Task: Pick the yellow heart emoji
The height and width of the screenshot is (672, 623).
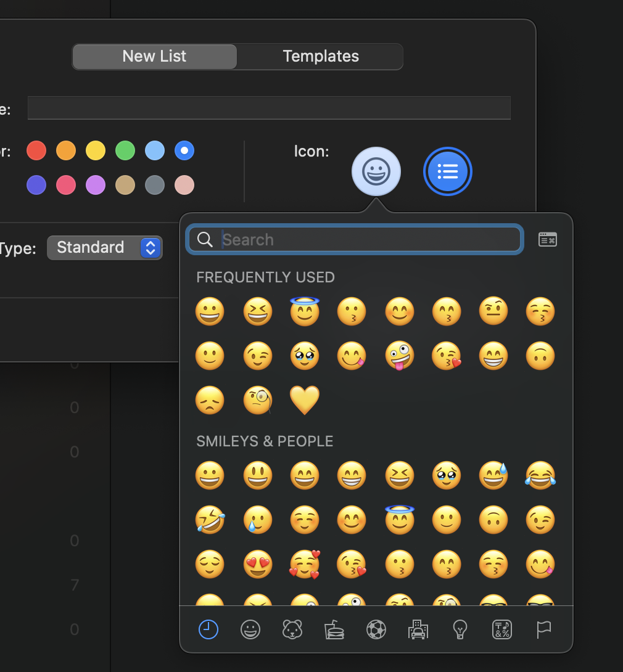Action: (305, 400)
